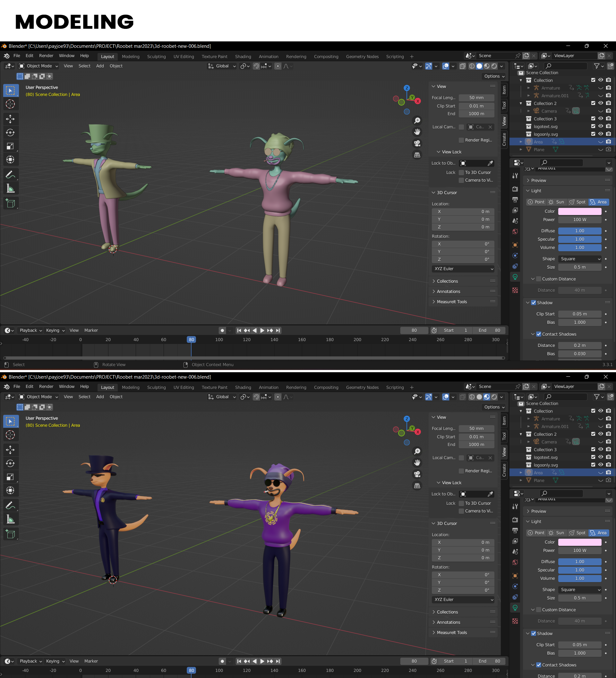Image resolution: width=616 pixels, height=678 pixels.
Task: Switch to Shading workspace in top window
Action: [243, 57]
